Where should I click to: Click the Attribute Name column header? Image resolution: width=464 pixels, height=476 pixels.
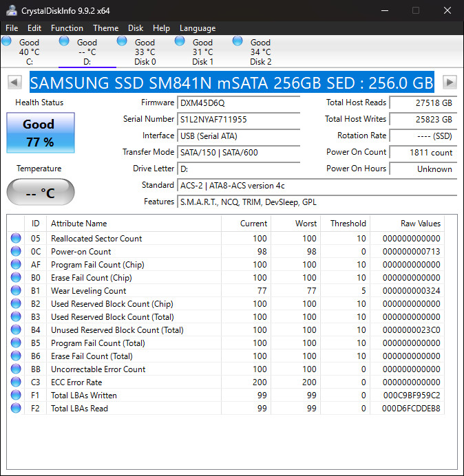pyautogui.click(x=134, y=224)
